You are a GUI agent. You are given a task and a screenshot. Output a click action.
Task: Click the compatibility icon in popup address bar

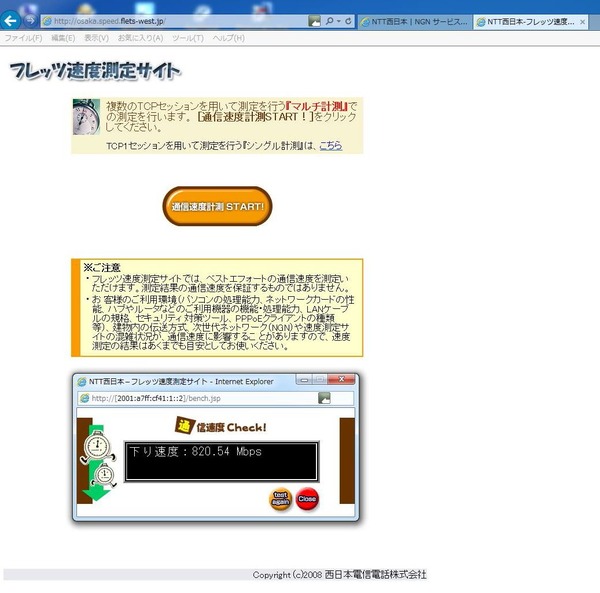(324, 398)
